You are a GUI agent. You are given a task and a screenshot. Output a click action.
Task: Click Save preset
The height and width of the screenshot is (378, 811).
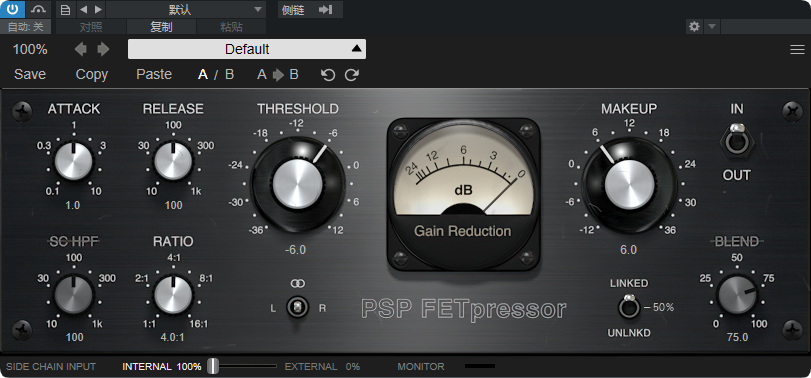[x=30, y=74]
